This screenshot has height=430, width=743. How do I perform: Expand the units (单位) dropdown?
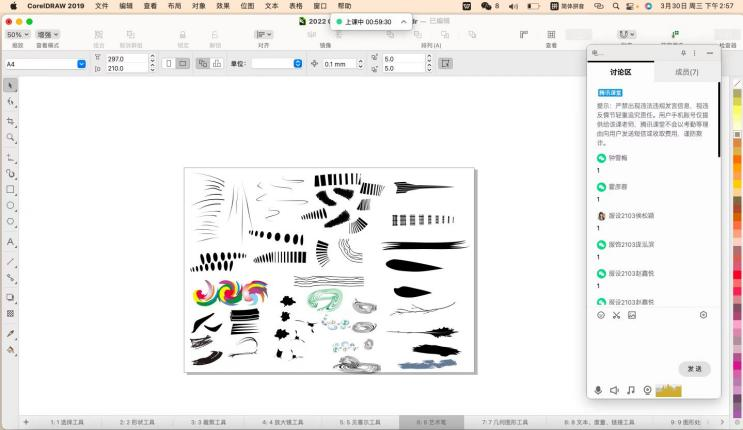click(297, 64)
